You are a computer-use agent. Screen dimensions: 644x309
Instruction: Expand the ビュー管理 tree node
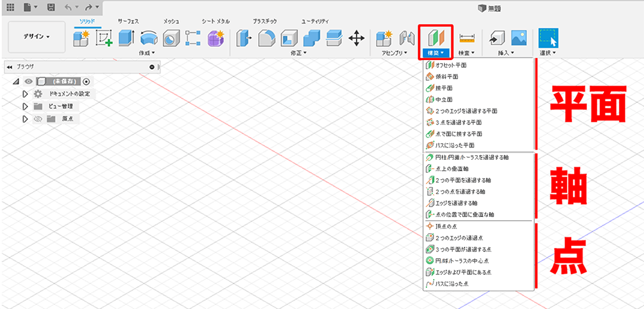[24, 106]
